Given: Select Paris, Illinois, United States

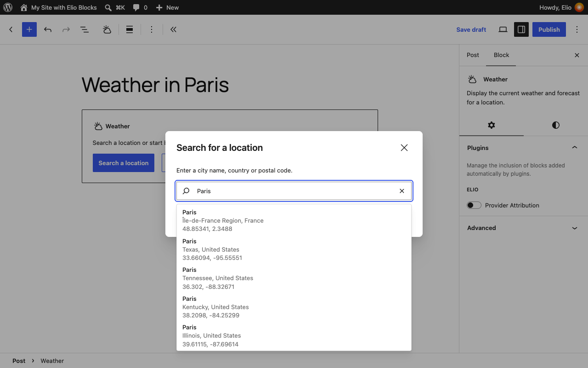Looking at the screenshot, I should tap(294, 336).
